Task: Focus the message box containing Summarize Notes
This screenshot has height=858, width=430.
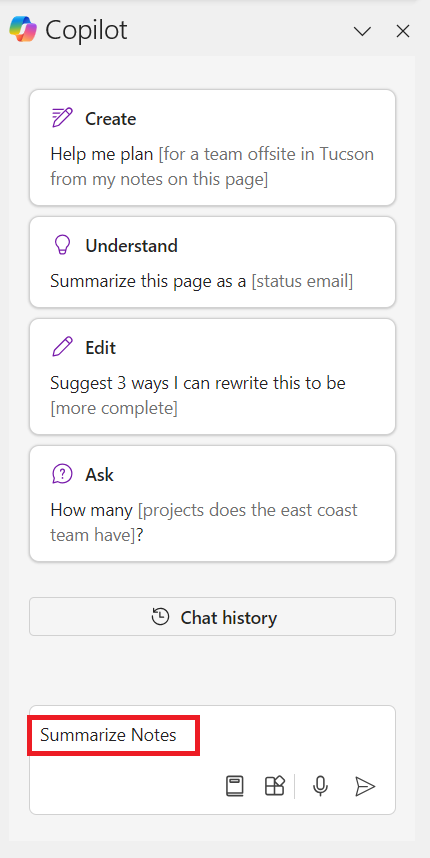Action: 212,760
